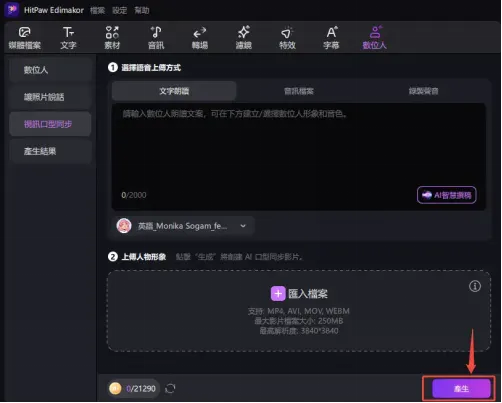The width and height of the screenshot is (502, 403).
Task: Expand the Monika Sogam voice dropdown
Action: (243, 226)
